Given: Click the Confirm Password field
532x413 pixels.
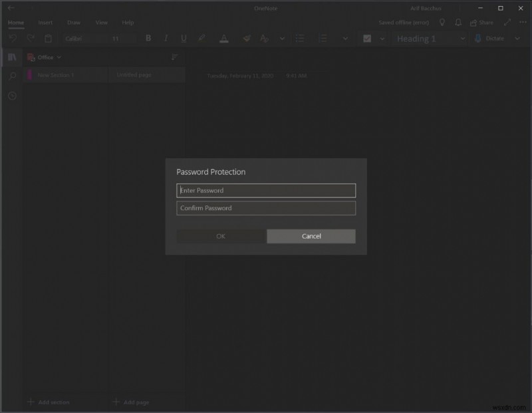Looking at the screenshot, I should 266,208.
